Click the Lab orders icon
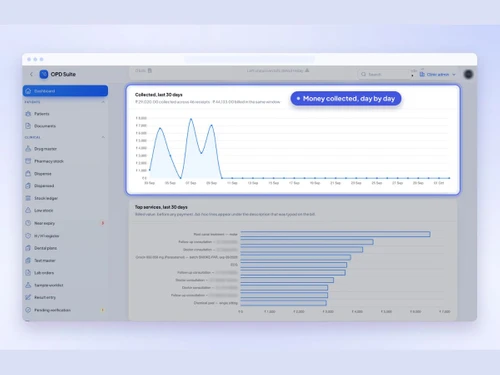The image size is (500, 375). pyautogui.click(x=28, y=273)
